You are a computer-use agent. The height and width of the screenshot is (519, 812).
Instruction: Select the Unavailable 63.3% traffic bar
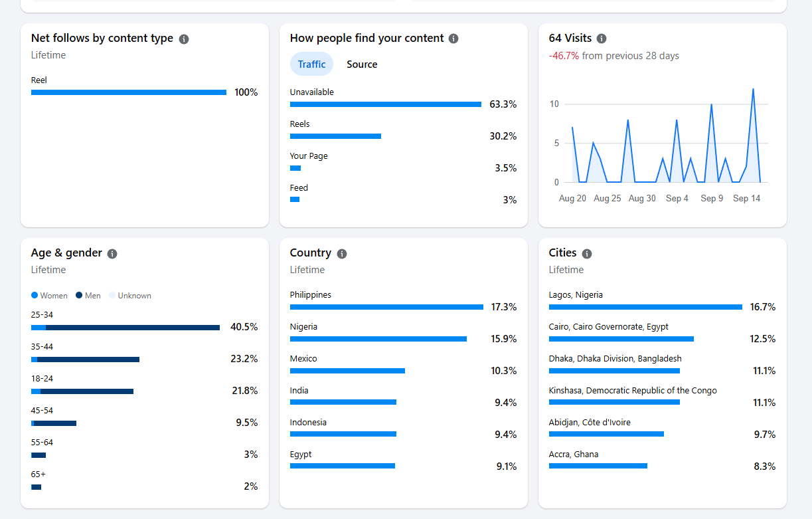point(386,104)
